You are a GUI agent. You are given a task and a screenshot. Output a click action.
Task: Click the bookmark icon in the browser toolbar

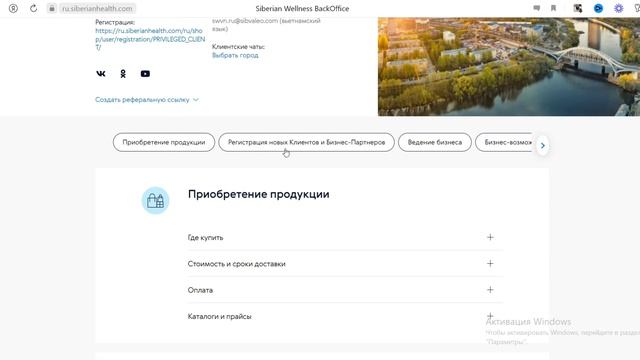pos(553,8)
